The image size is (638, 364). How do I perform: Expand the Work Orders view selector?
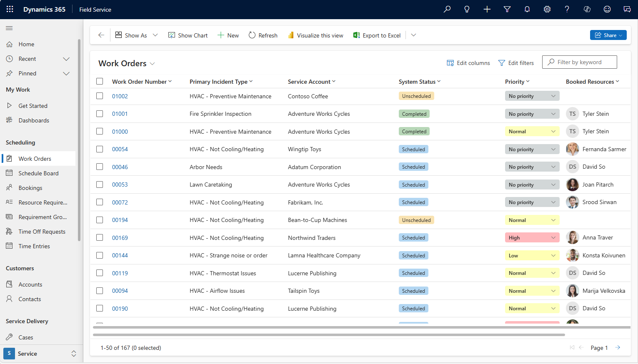coord(153,63)
